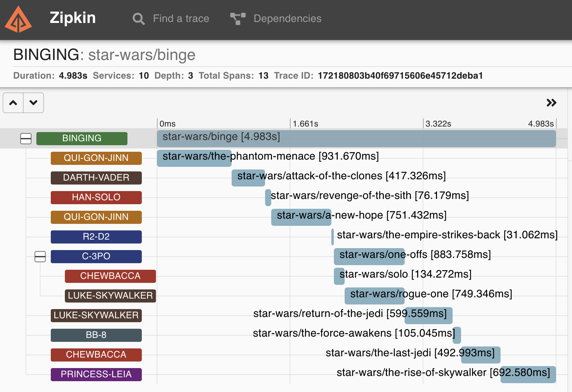572x392 pixels.
Task: Collapse the C-3PO span children
Action: (x=40, y=257)
